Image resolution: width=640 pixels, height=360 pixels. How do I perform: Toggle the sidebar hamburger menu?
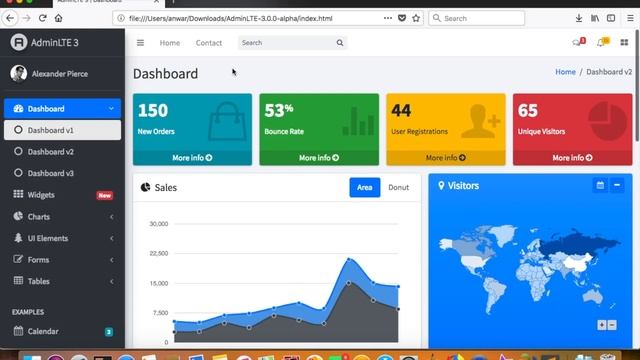pyautogui.click(x=140, y=43)
